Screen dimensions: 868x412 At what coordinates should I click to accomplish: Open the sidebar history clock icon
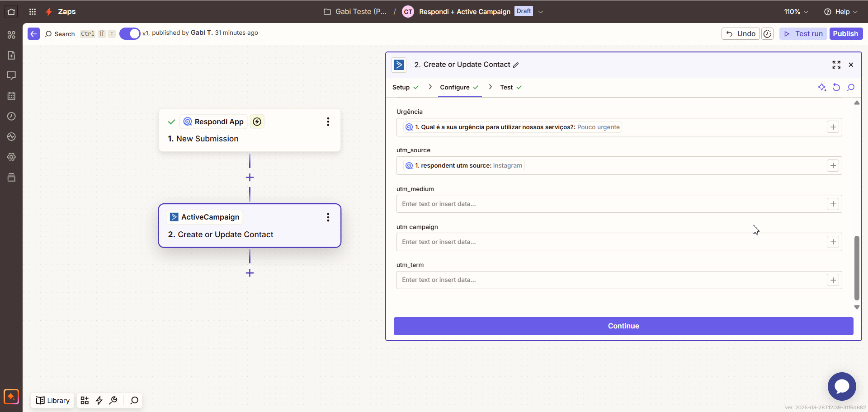click(11, 116)
